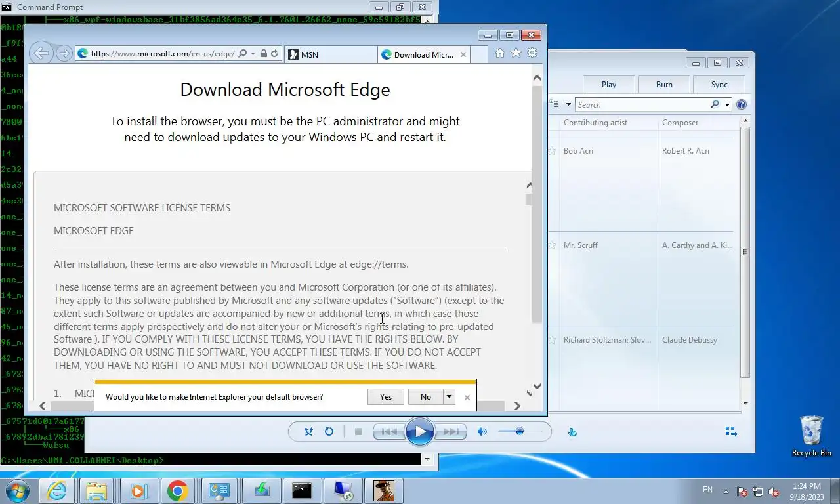Click the search magnifier in the address bar
This screenshot has height=504, width=840.
pyautogui.click(x=243, y=54)
